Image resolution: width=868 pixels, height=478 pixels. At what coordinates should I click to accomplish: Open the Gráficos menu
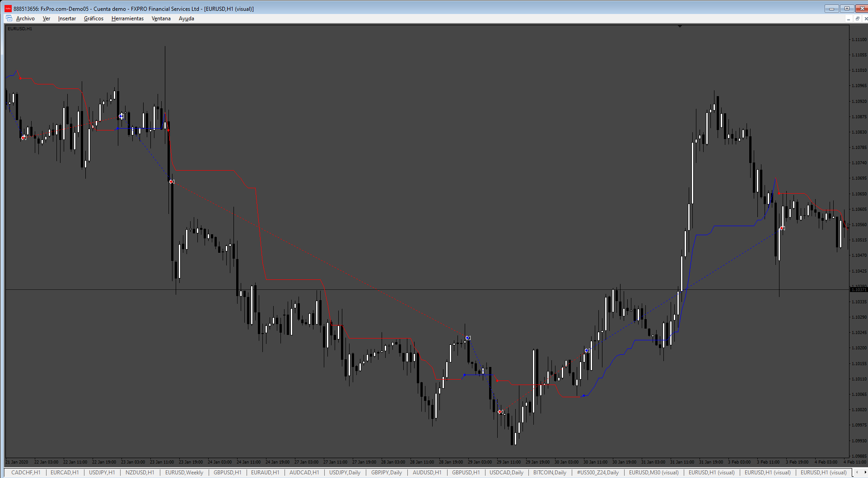[93, 19]
